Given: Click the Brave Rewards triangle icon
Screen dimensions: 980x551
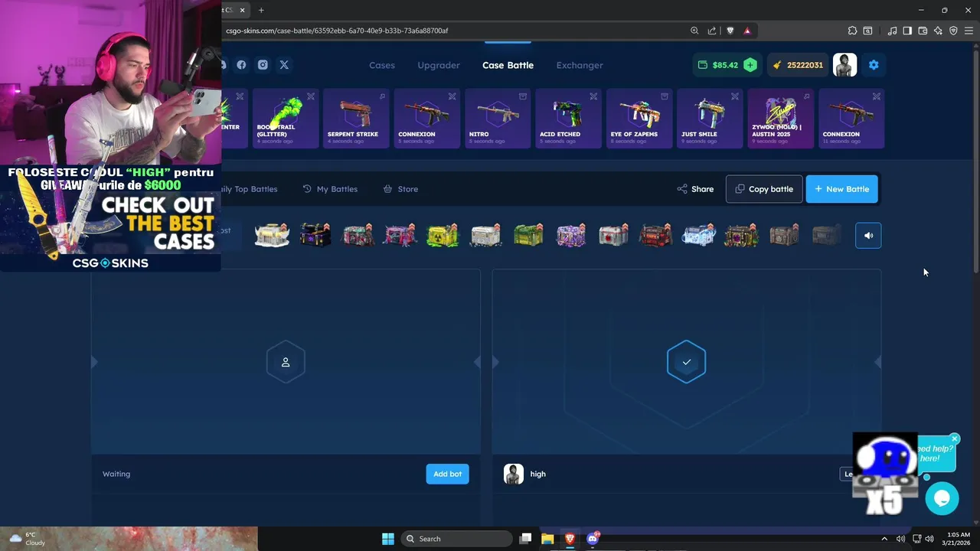Looking at the screenshot, I should coord(747,31).
